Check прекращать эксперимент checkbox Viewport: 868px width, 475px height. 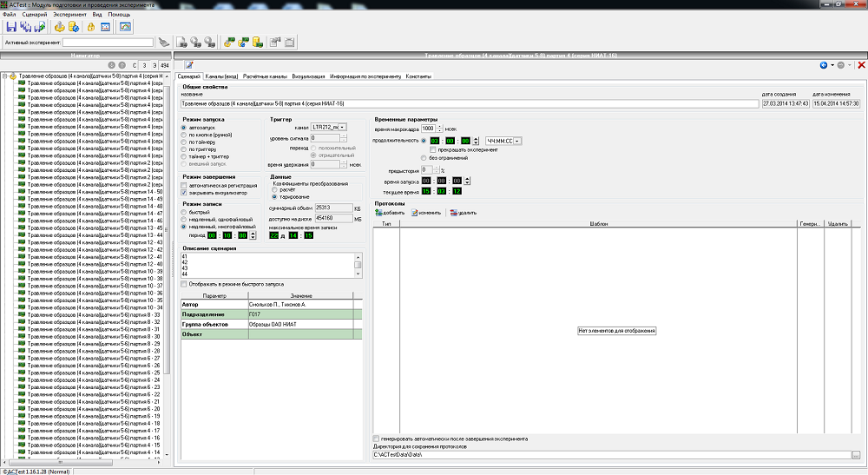point(433,150)
